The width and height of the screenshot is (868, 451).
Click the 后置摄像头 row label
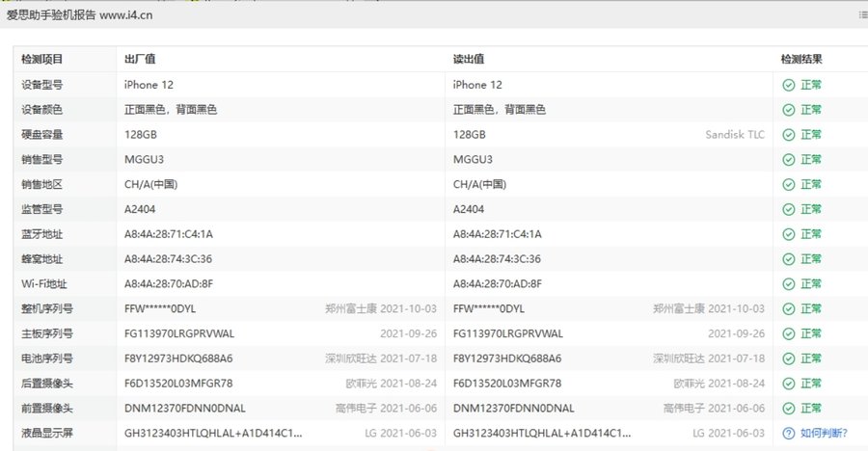tap(47, 384)
